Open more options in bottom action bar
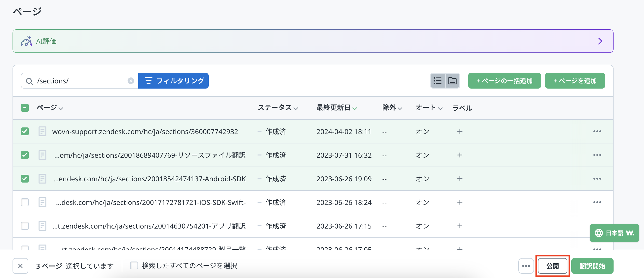Screen dimensions: 644x278 (x=526, y=266)
